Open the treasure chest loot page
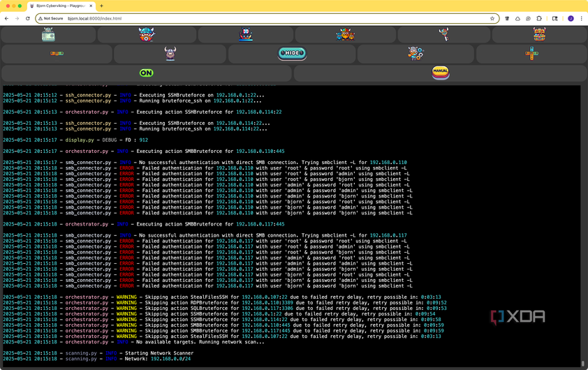588x370 pixels. tap(539, 34)
